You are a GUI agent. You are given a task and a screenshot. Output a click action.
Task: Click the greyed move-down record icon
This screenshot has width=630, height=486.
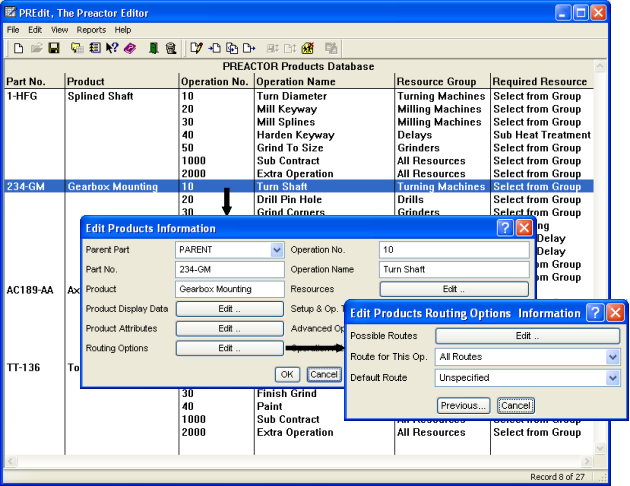(290, 49)
